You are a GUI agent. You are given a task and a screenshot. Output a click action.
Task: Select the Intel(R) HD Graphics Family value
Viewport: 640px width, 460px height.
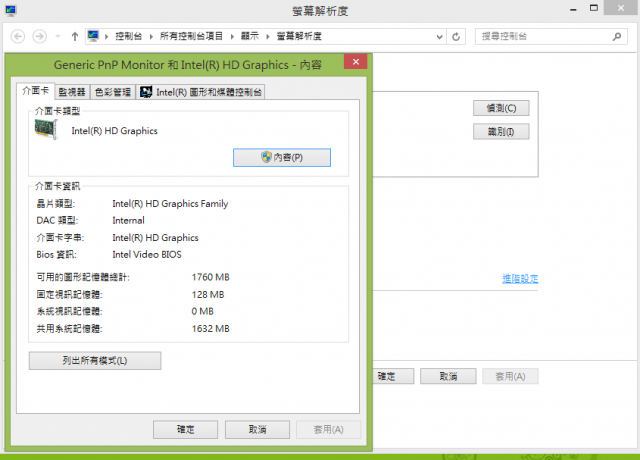pos(170,204)
